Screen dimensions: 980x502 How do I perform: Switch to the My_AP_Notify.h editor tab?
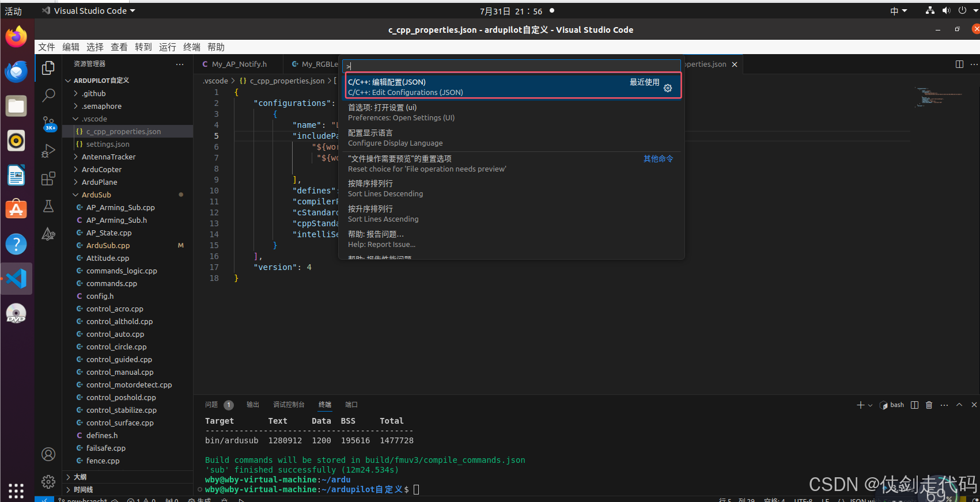click(239, 64)
